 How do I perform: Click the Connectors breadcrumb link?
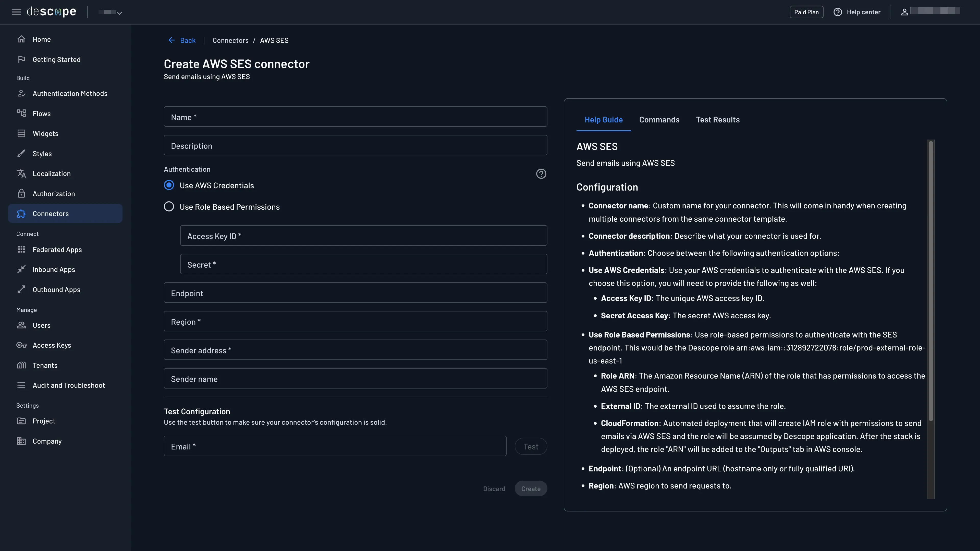coord(230,40)
